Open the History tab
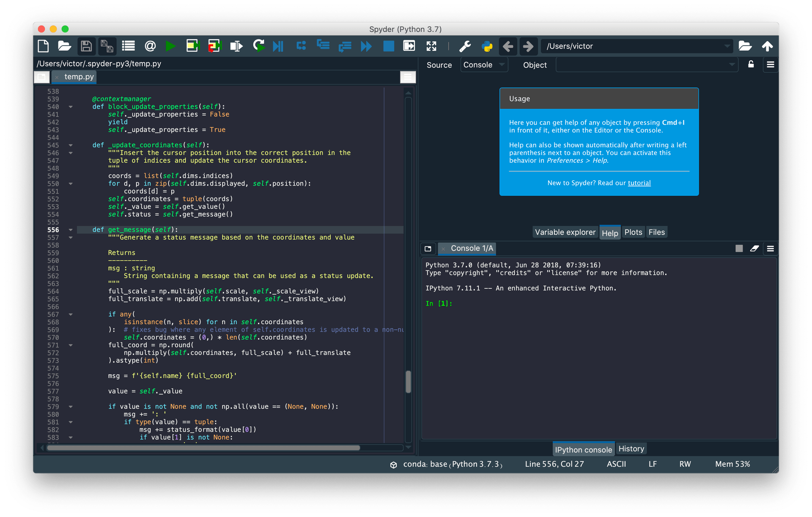 coord(631,449)
